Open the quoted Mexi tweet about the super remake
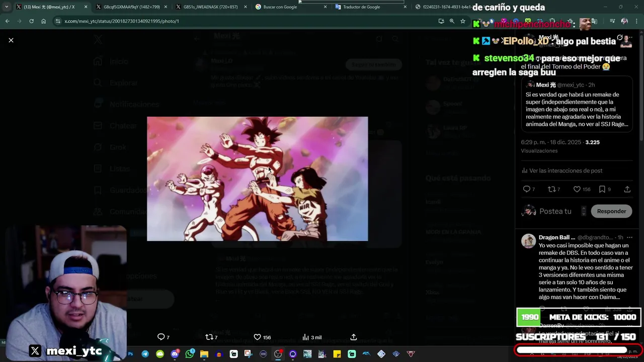 click(x=577, y=105)
